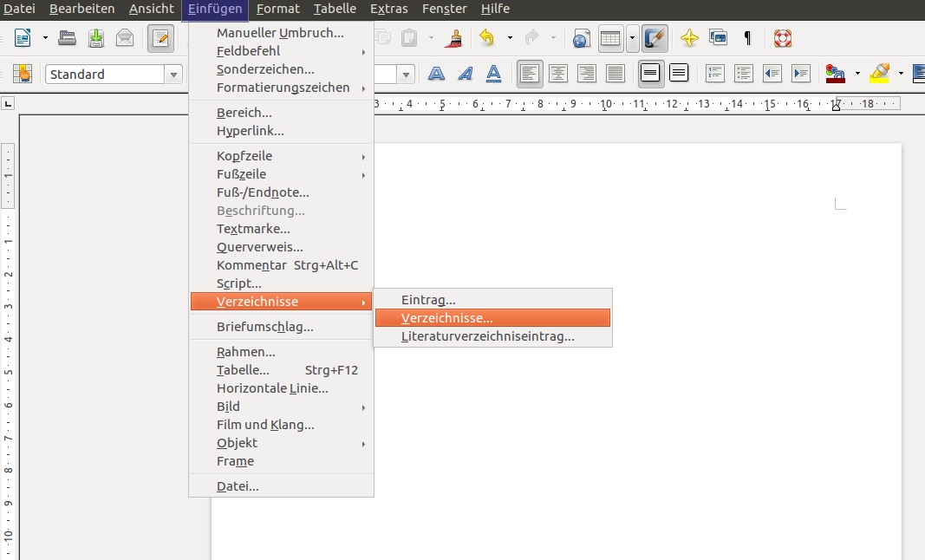Click the Gallery icon in toolbar
925x560 pixels.
[x=718, y=38]
